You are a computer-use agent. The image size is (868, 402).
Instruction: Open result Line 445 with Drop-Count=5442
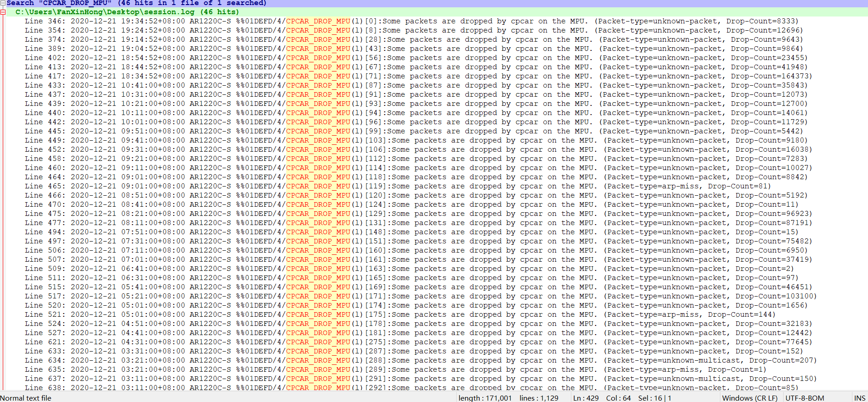coord(414,131)
